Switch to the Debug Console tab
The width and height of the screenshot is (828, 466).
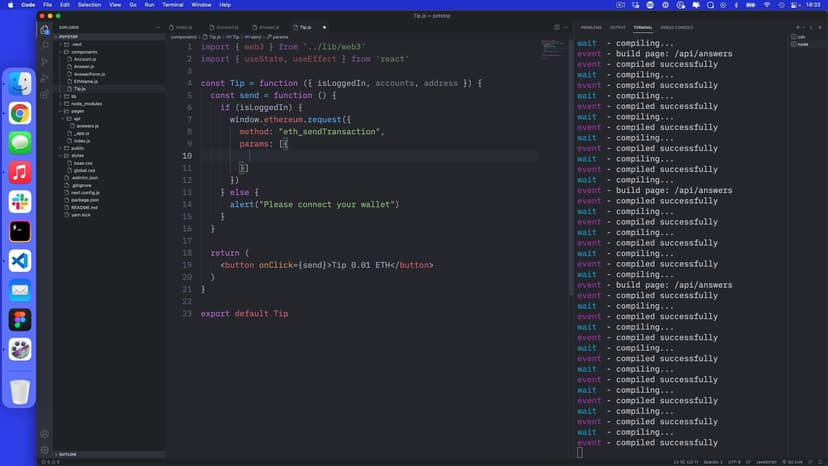676,27
